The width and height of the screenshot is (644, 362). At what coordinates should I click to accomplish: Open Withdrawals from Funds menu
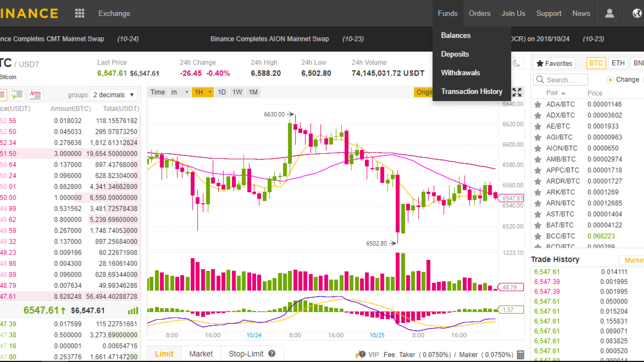[460, 73]
